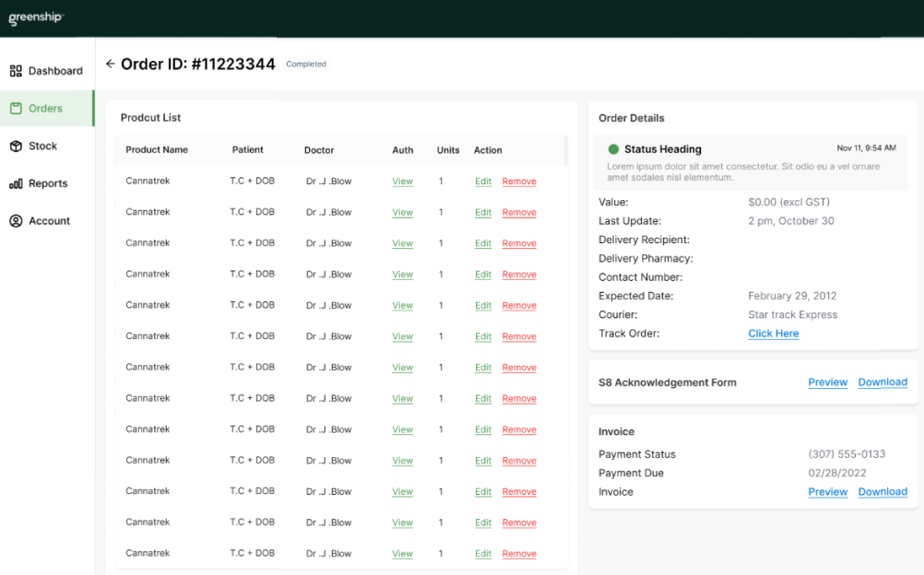The height and width of the screenshot is (575, 924).
Task: Click the back arrow beside Order ID
Action: 111,65
